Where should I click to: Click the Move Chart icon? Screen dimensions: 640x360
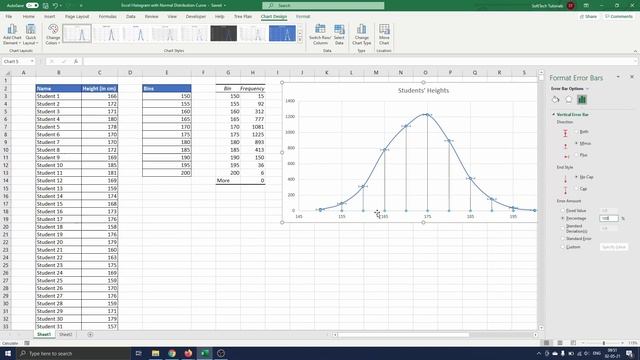pyautogui.click(x=384, y=29)
